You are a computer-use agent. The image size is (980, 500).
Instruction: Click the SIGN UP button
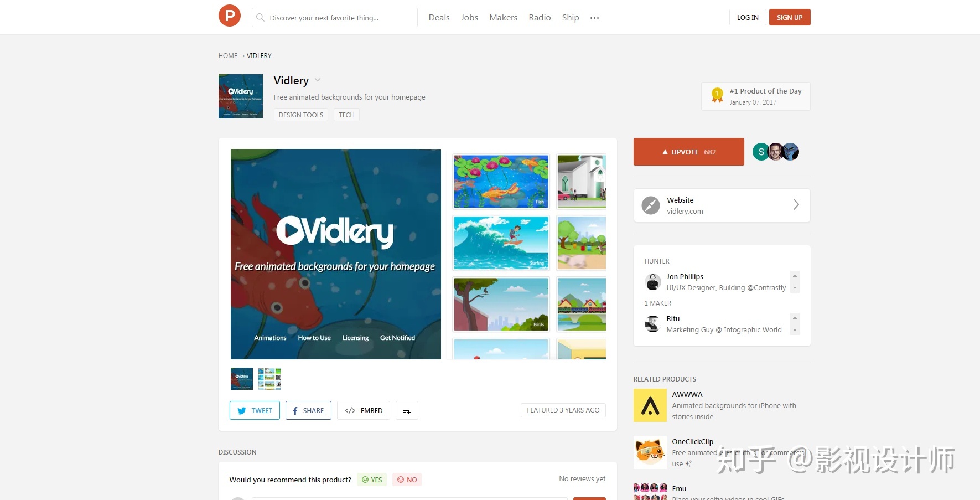790,17
